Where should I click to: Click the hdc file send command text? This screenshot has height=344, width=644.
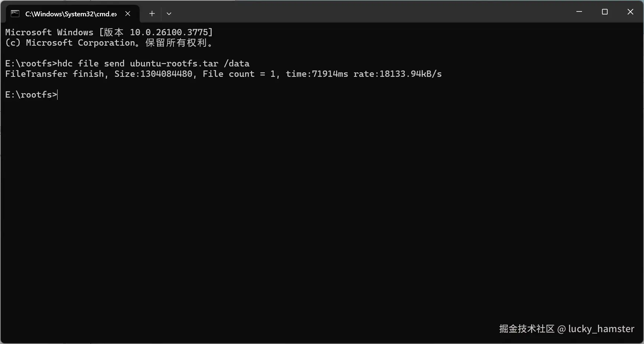(x=91, y=63)
